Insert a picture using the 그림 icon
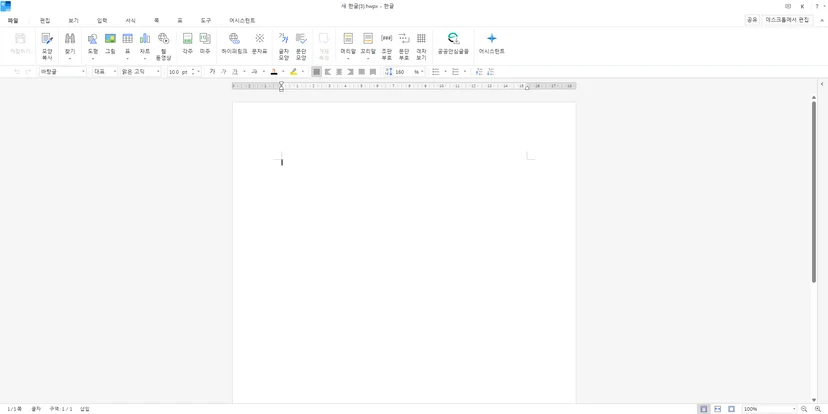The width and height of the screenshot is (828, 414). point(110,44)
